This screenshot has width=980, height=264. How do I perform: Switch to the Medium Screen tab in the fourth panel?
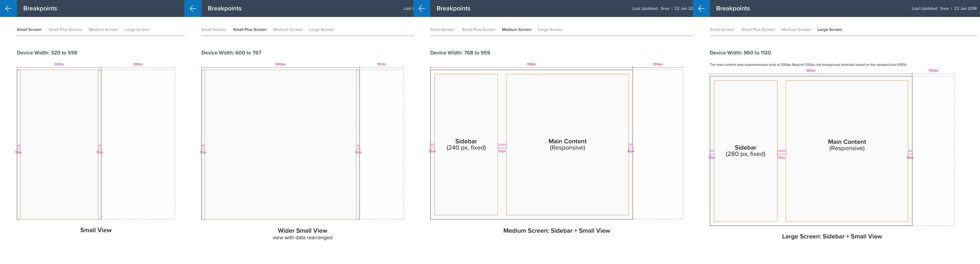(x=796, y=29)
